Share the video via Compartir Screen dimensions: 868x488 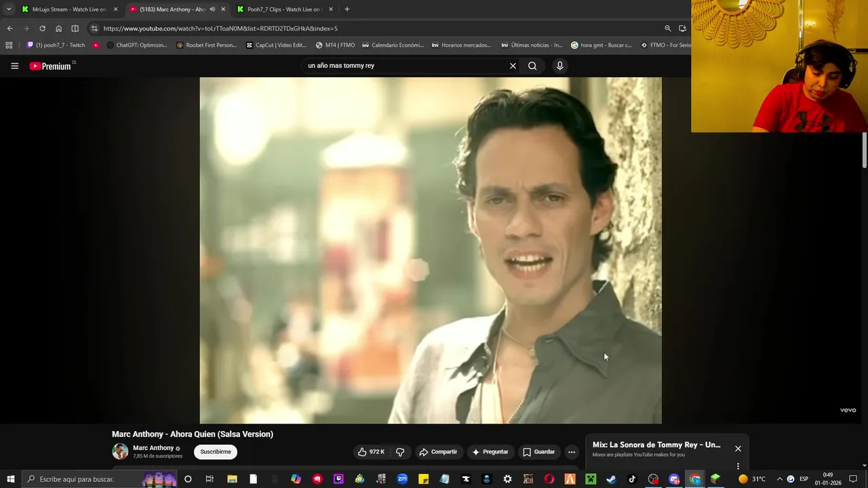tap(438, 452)
